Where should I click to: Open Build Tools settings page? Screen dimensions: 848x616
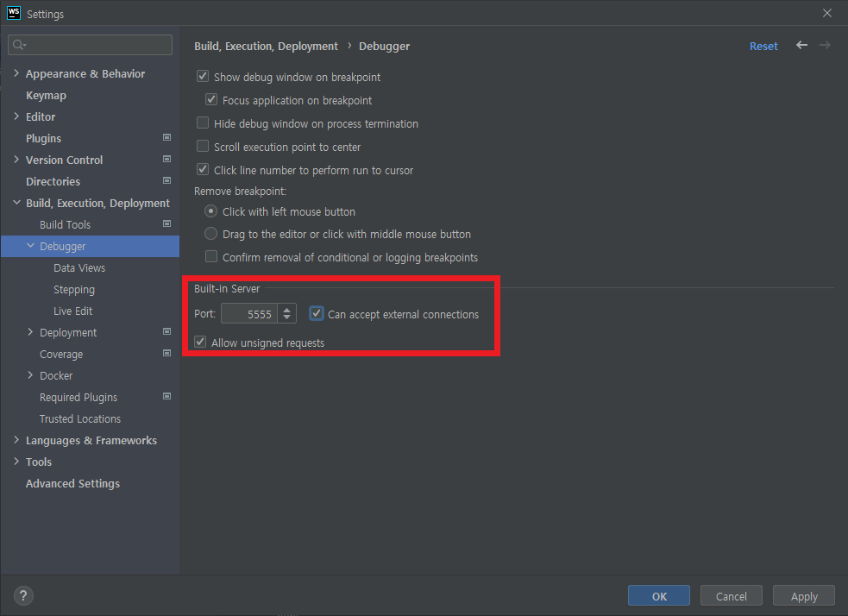coord(65,224)
